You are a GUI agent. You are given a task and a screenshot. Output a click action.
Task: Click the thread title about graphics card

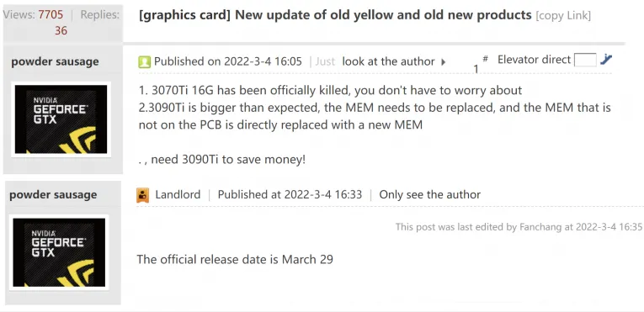point(335,16)
